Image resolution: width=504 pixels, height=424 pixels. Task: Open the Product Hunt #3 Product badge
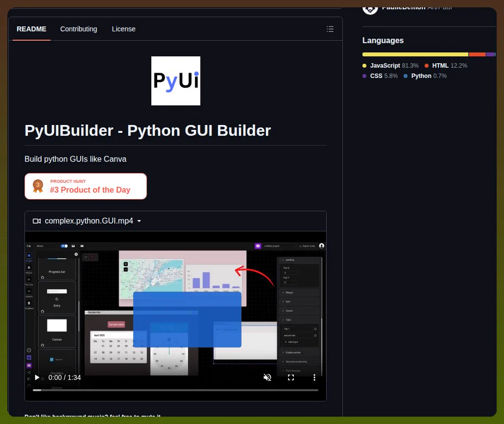pos(86,186)
